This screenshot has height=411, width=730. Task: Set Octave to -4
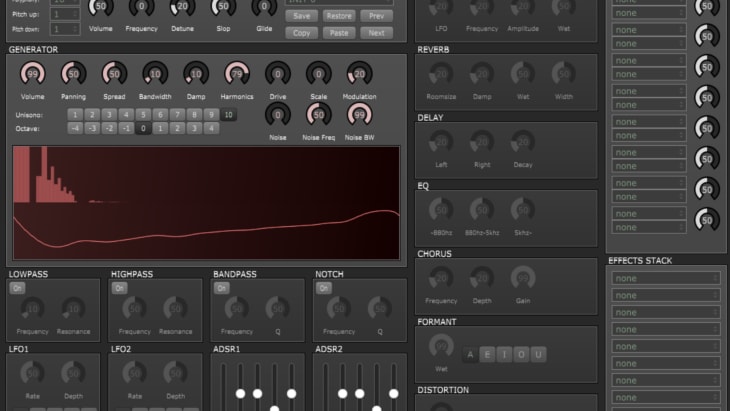tap(75, 128)
